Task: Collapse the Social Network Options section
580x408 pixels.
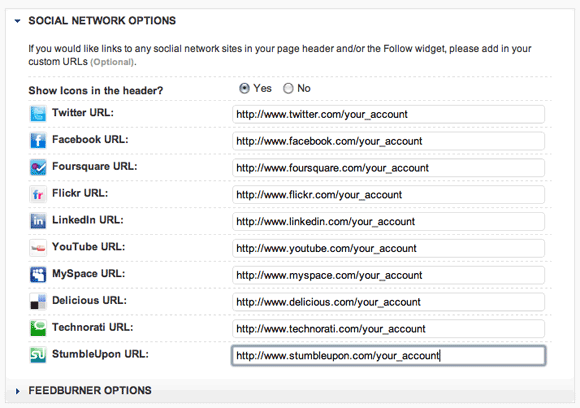Action: [17, 21]
